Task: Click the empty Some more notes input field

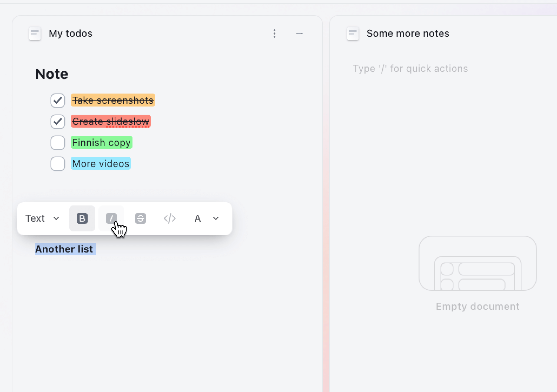Action: (410, 68)
